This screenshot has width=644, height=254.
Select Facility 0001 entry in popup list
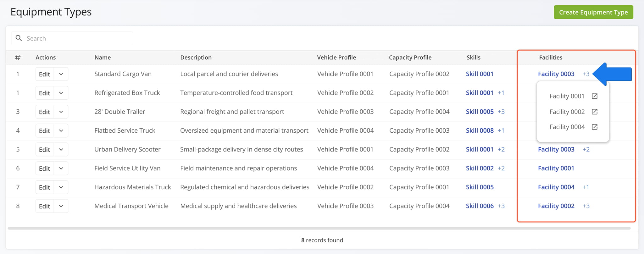(x=567, y=96)
